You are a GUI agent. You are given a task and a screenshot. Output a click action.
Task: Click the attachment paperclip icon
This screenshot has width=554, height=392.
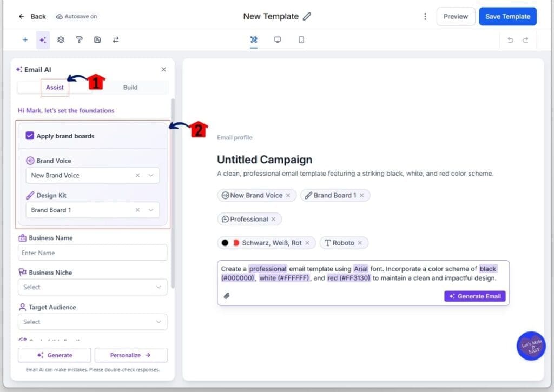point(227,296)
